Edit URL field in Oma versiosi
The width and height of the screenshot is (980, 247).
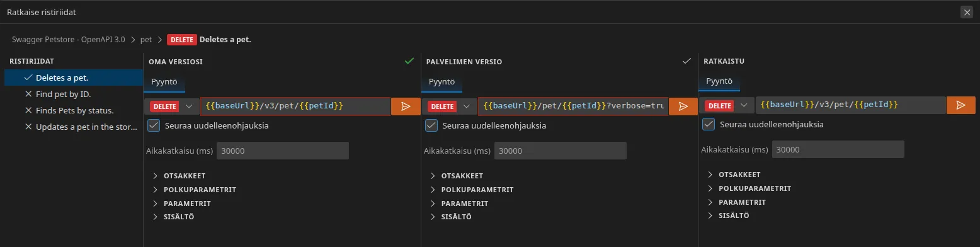(x=295, y=106)
